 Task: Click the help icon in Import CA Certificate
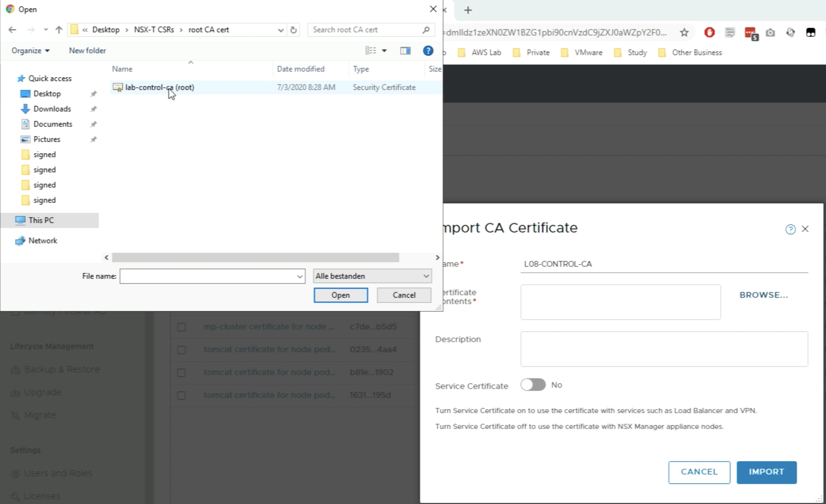(x=790, y=229)
